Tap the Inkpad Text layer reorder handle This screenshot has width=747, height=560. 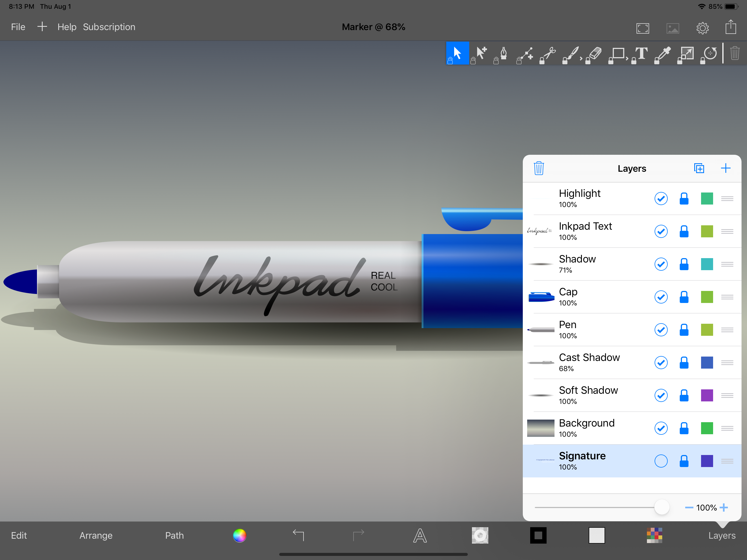coord(727,231)
